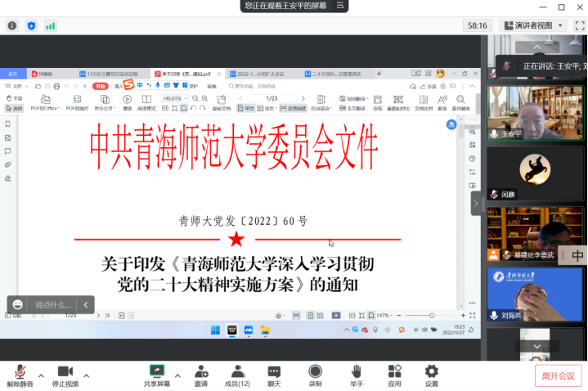
Task: Toggle 连续阅读 continuous reading
Action: click(x=294, y=109)
